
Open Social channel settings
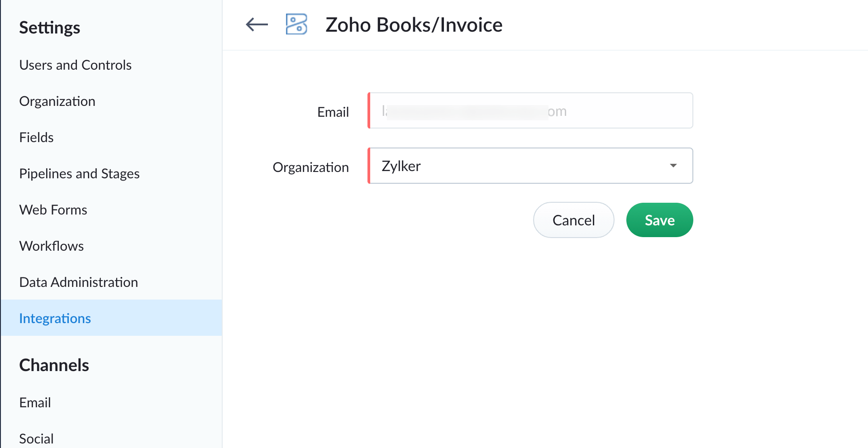tap(36, 438)
